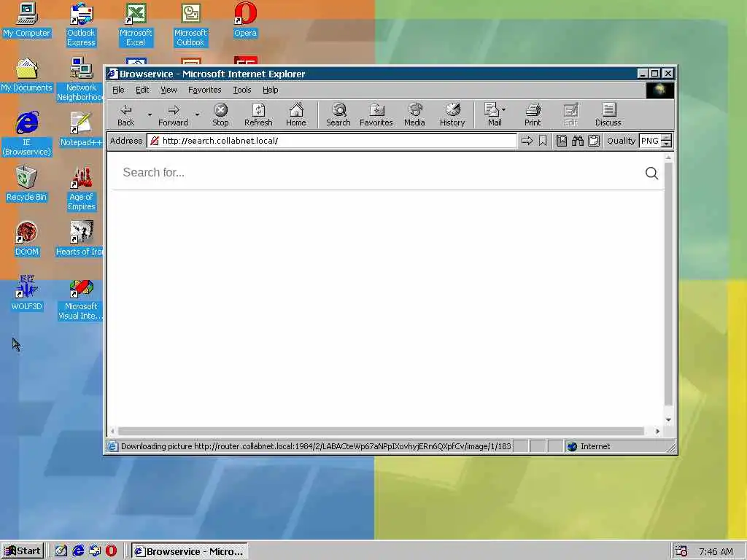
Task: Click Browservice taskbar window button
Action: point(190,551)
